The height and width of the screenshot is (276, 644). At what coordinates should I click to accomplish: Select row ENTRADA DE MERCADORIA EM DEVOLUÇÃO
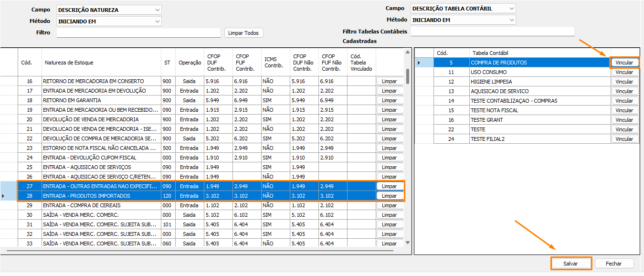pos(202,91)
